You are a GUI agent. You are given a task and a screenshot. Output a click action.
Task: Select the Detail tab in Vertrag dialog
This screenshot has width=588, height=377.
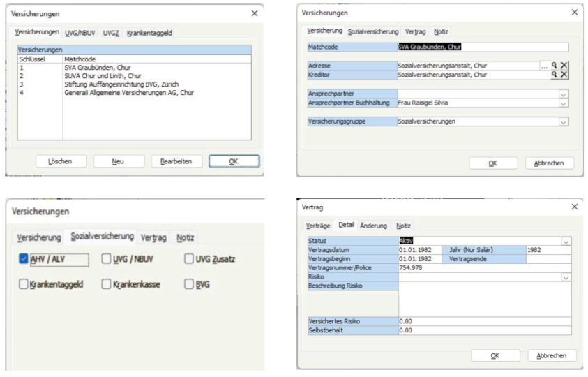point(346,225)
